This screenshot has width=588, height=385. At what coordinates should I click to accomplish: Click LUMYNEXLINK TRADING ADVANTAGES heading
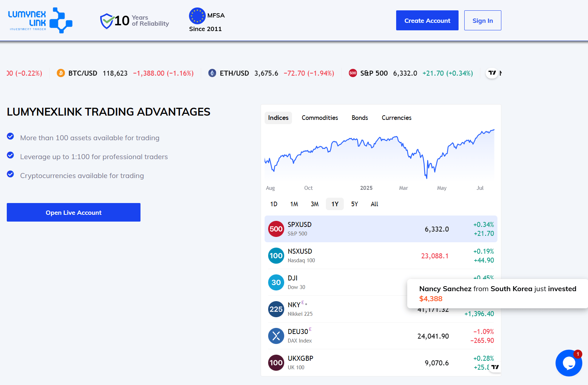coord(108,112)
